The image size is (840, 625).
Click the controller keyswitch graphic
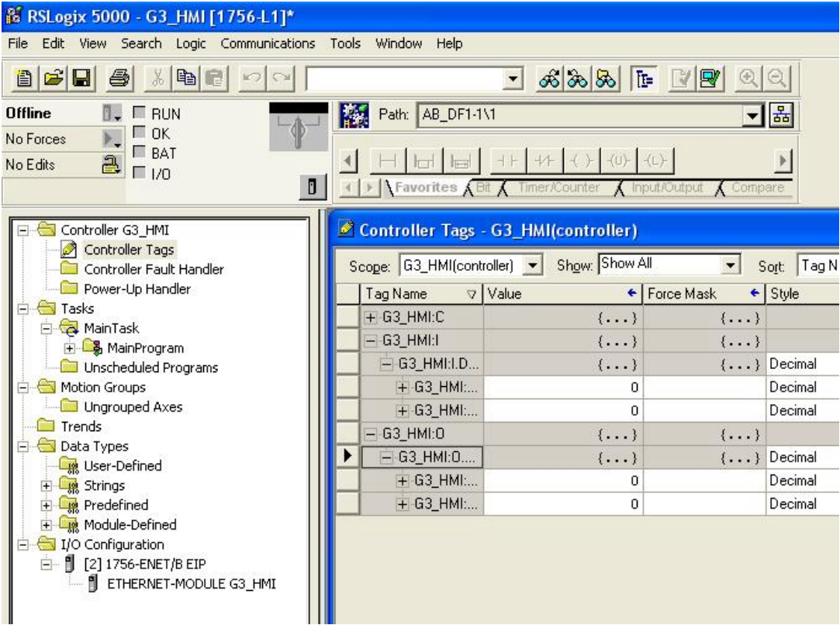tap(299, 127)
